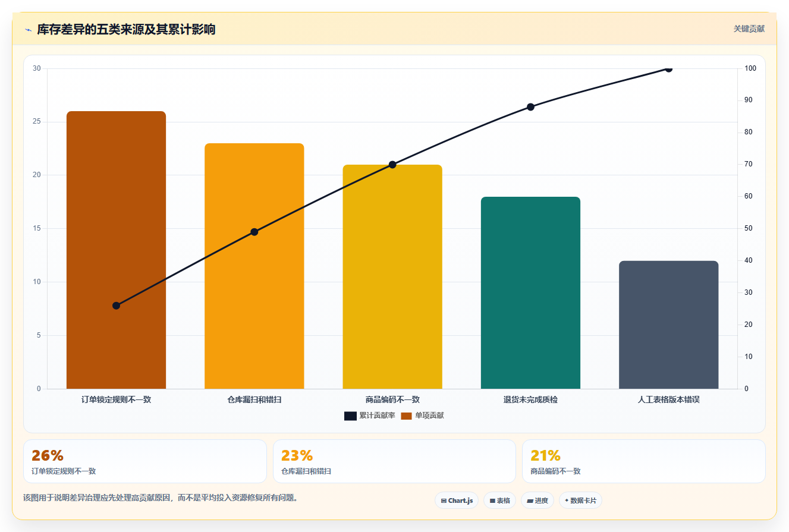Click the 进度 tag chip
The height and width of the screenshot is (532, 789).
coord(537,500)
